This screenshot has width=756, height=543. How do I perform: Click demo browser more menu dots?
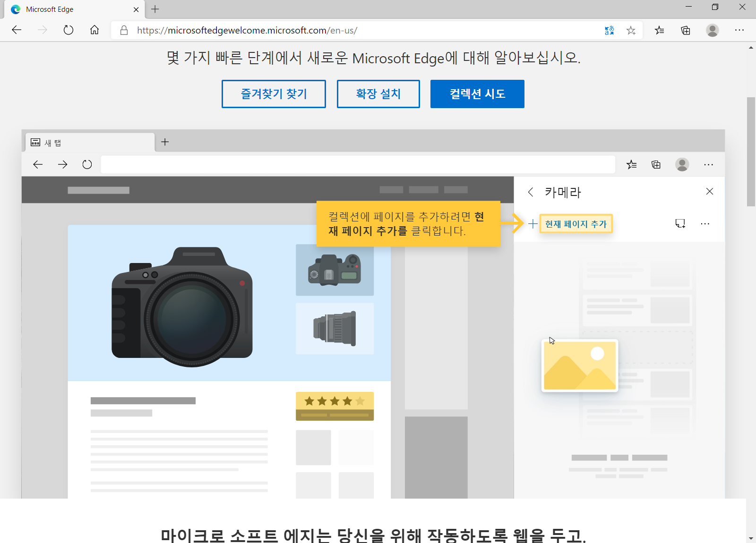pos(708,164)
